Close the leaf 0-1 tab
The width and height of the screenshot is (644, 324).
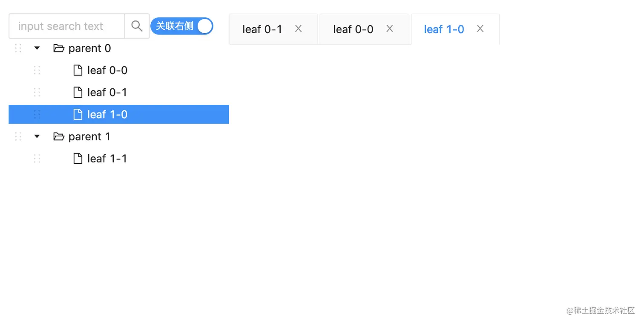tap(298, 28)
